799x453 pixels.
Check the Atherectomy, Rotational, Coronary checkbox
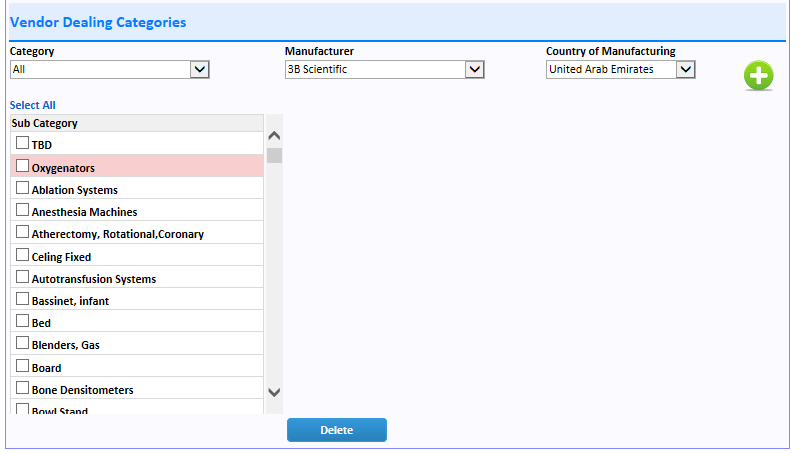coord(22,232)
